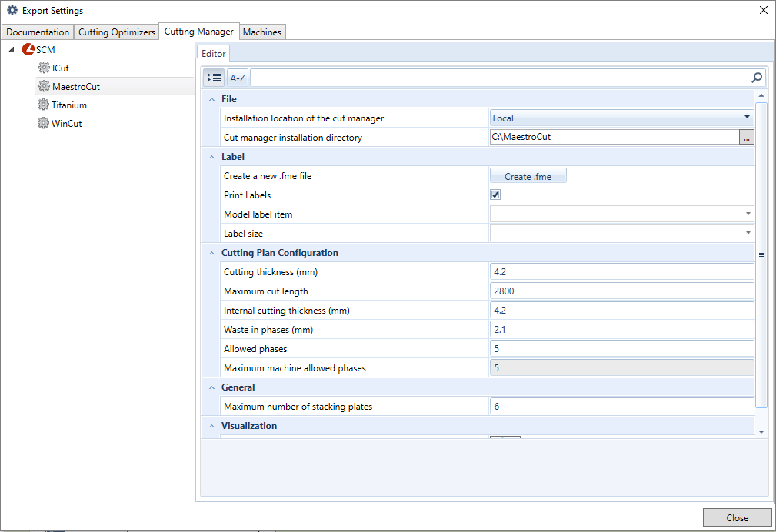Switch to A-Z alphabetical sorting

pyautogui.click(x=238, y=78)
